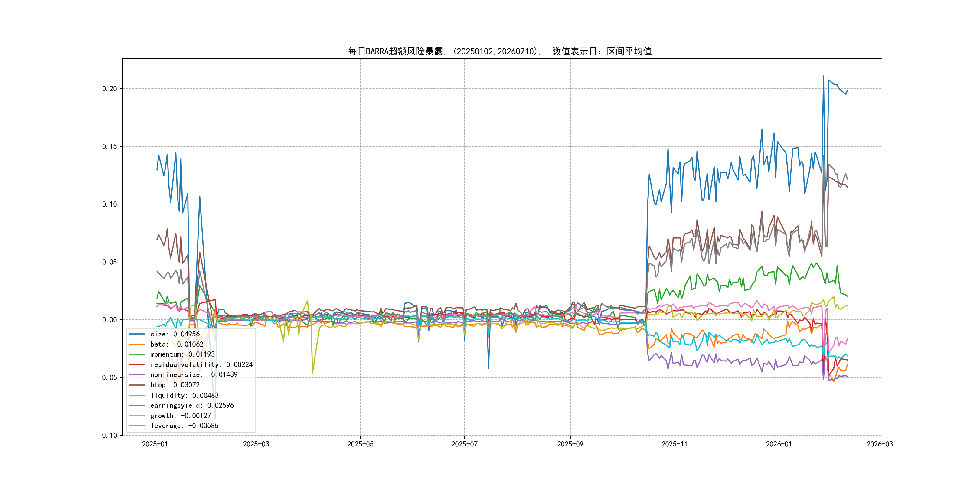Viewport: 980px width, 490px height.
Task: Click the 0.00 y-axis tick label
Action: (109, 320)
